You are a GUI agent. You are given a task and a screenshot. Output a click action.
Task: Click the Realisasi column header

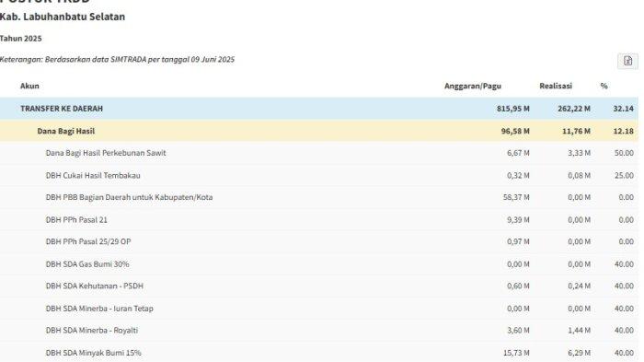(556, 86)
